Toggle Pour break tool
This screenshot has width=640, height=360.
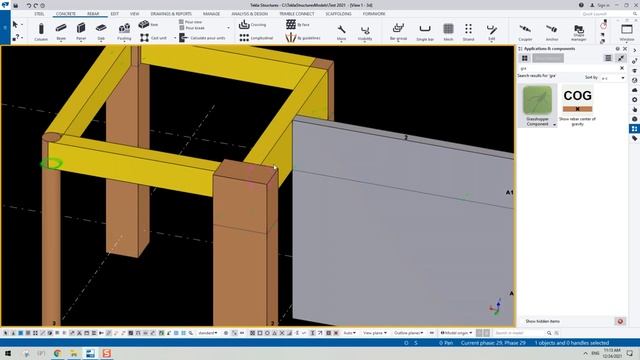tap(191, 28)
